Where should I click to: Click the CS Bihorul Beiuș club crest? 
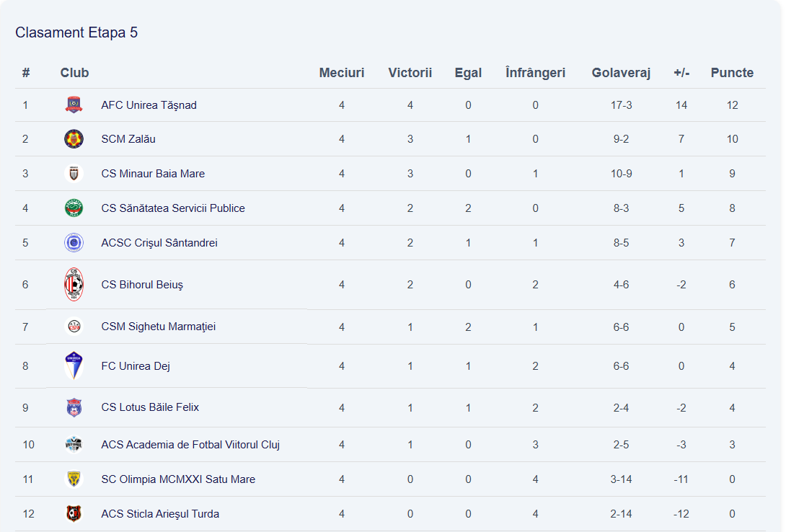coord(74,285)
